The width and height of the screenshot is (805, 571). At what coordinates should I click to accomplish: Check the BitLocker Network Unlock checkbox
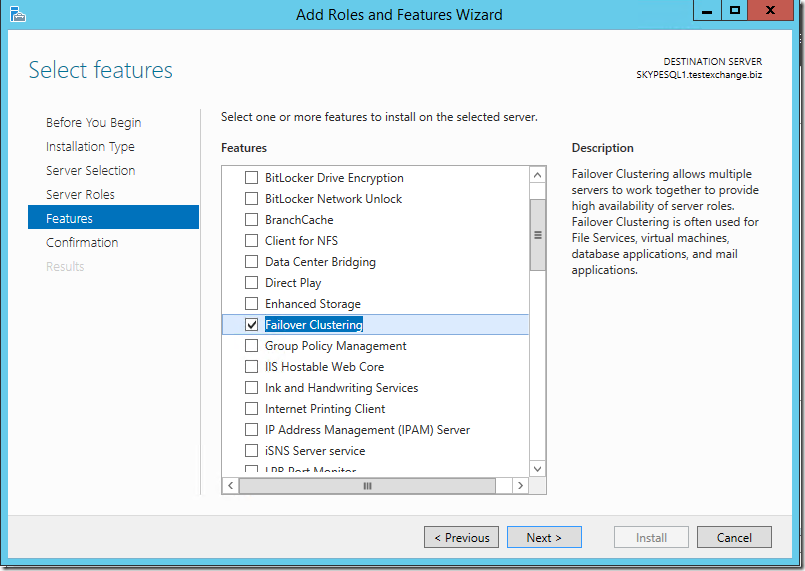tap(252, 199)
